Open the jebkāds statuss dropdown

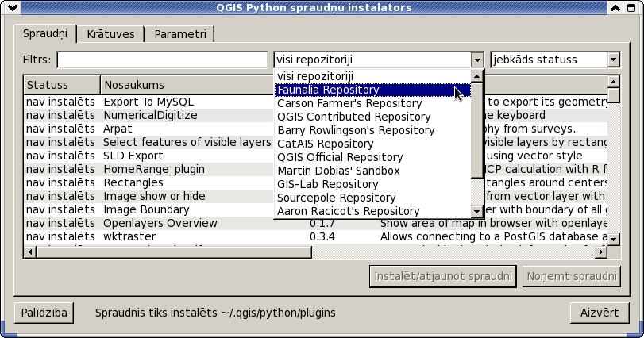coord(555,60)
